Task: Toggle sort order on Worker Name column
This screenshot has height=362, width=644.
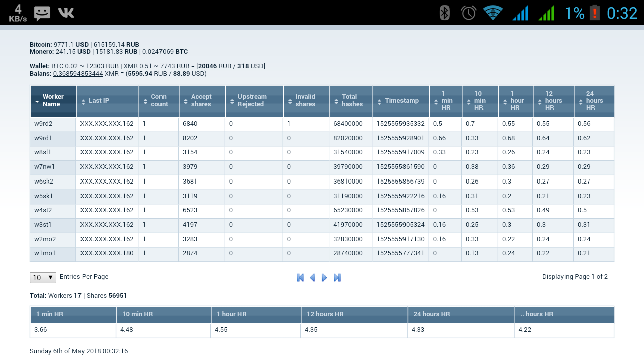Action: pos(53,101)
